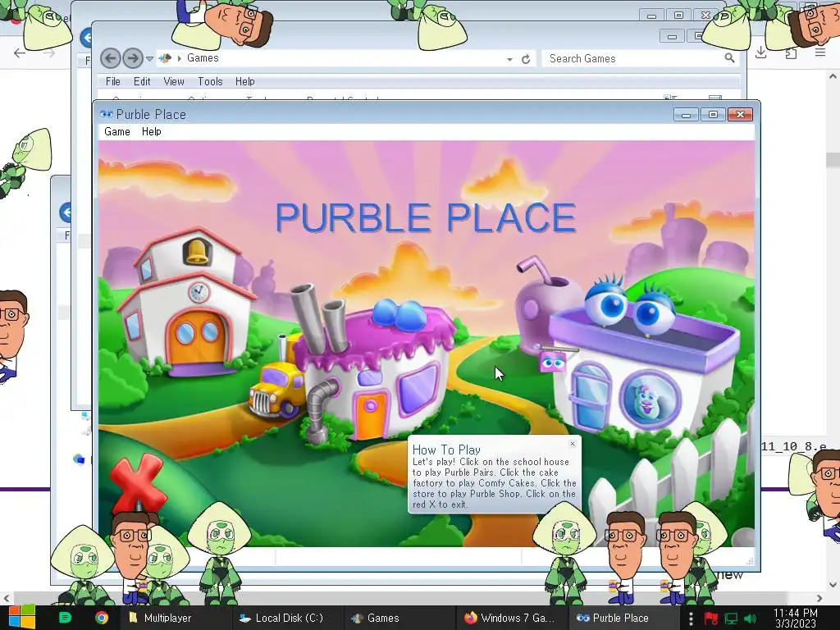Click the PURBLE PLACE title text

pos(426,218)
